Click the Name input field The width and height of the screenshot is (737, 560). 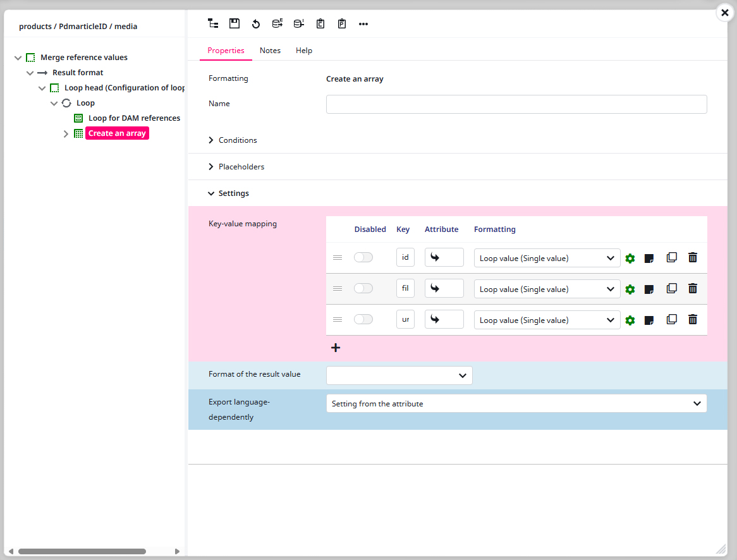(516, 104)
